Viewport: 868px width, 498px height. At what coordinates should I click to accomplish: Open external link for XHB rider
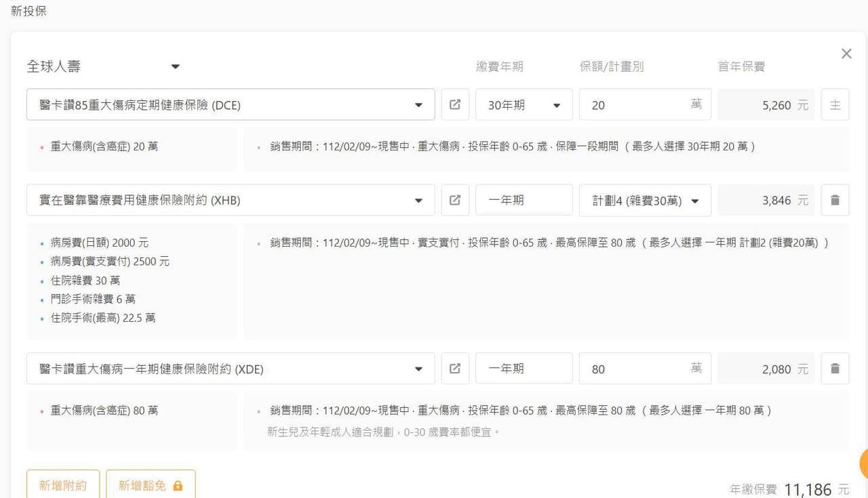tap(455, 200)
